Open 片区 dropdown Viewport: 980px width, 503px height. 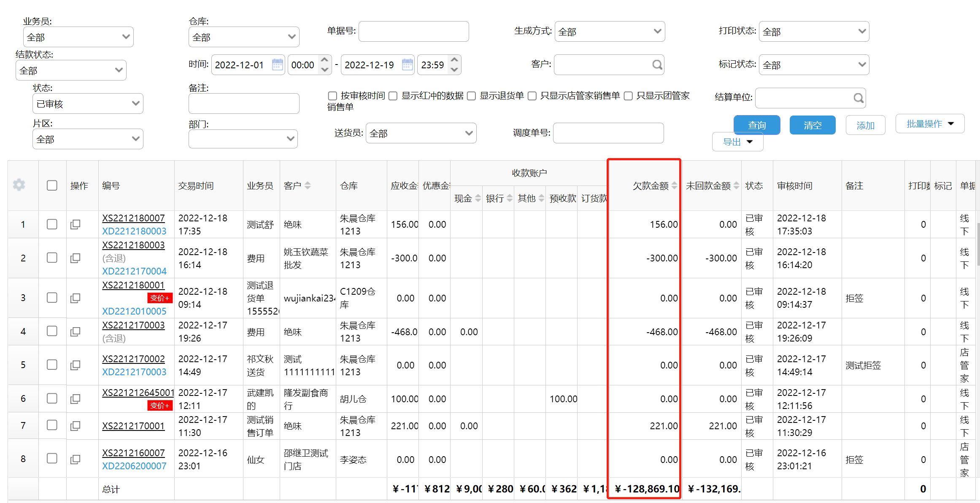88,139
